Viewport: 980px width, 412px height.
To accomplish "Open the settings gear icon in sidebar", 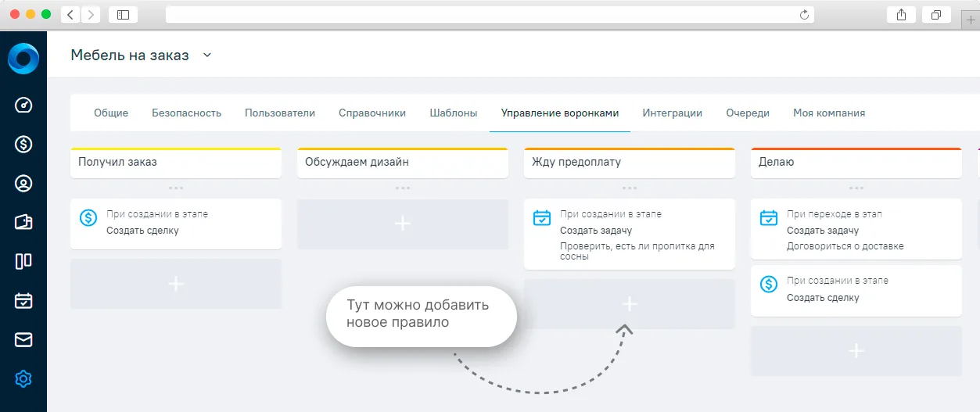I will [x=23, y=379].
